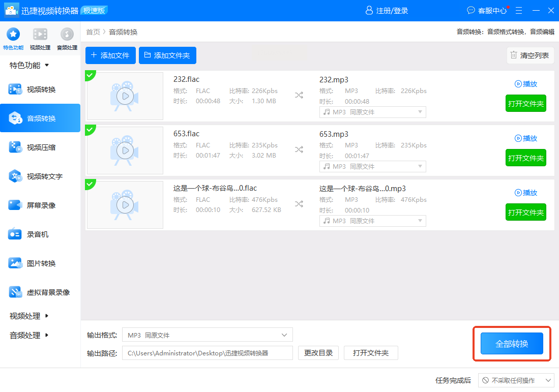Viewport: 559px width, 392px height.
Task: Click bottom 打开文件夹 button beside 更改目录
Action: tap(371, 353)
